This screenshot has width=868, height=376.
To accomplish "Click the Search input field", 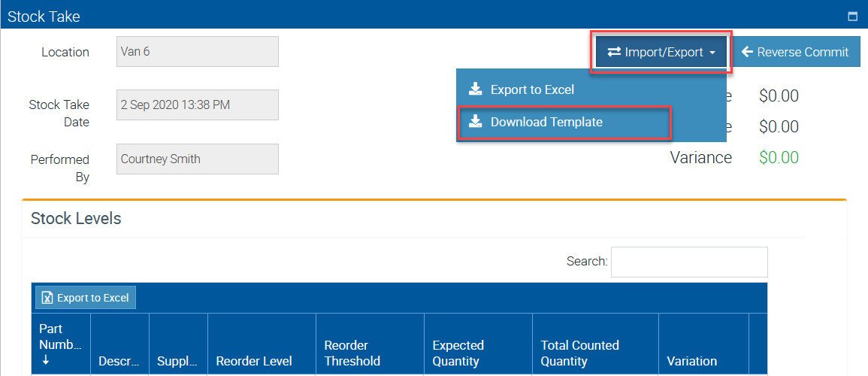I will pos(689,262).
